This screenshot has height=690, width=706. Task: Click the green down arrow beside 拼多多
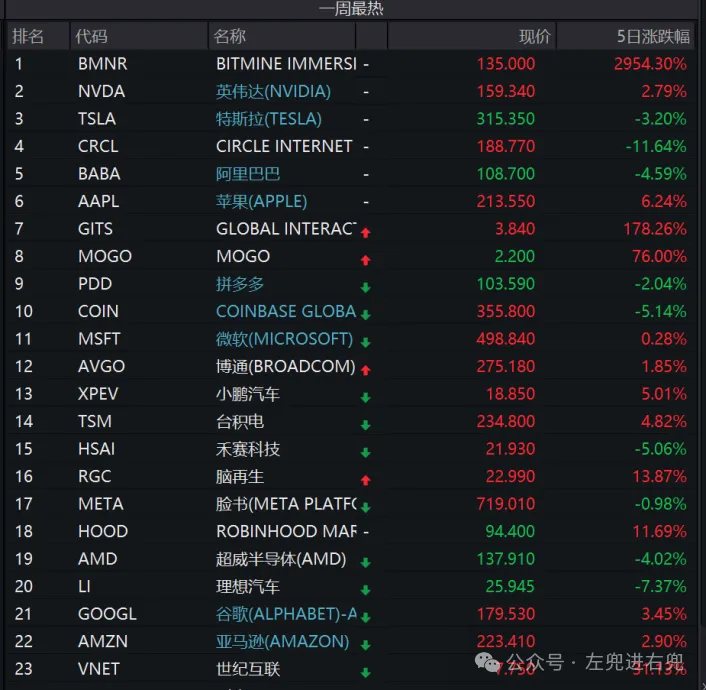pos(366,287)
